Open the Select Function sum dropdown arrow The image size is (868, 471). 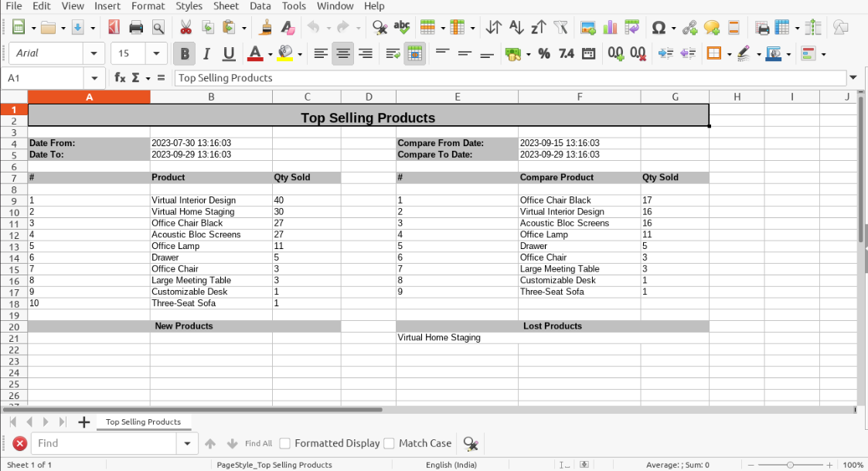tap(148, 79)
